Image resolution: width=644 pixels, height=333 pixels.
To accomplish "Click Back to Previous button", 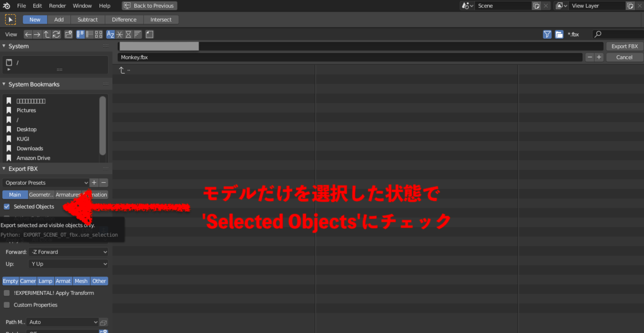I will (149, 6).
